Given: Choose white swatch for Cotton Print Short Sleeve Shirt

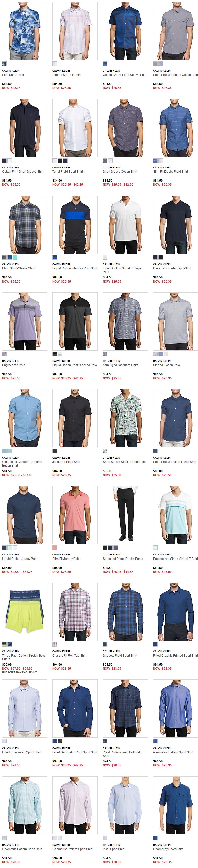Looking at the screenshot, I should point(9,160).
